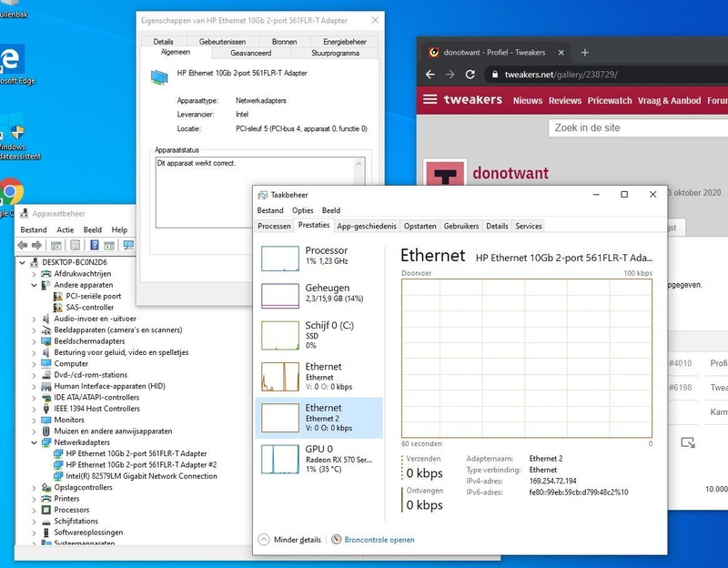Click the lock icon in Chrome address bar

click(x=495, y=75)
